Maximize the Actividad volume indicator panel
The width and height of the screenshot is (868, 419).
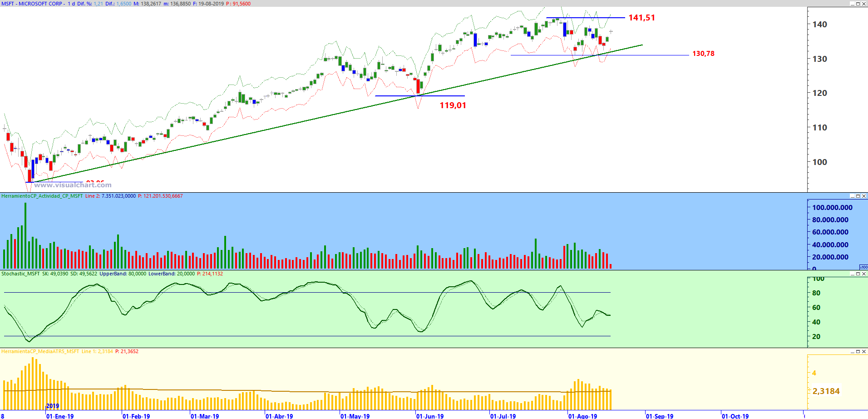coord(858,196)
